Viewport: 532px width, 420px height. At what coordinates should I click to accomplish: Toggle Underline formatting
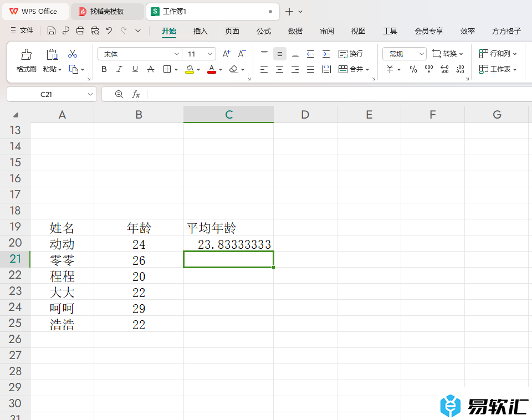135,69
